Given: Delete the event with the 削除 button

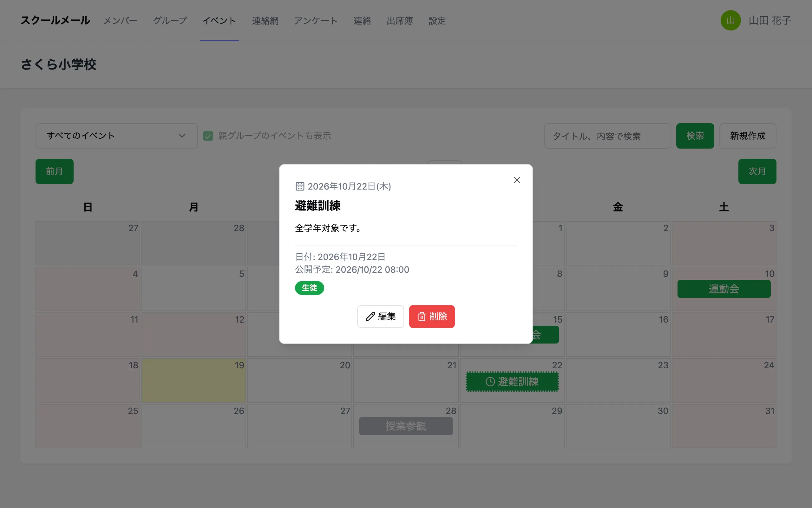Looking at the screenshot, I should [x=432, y=317].
